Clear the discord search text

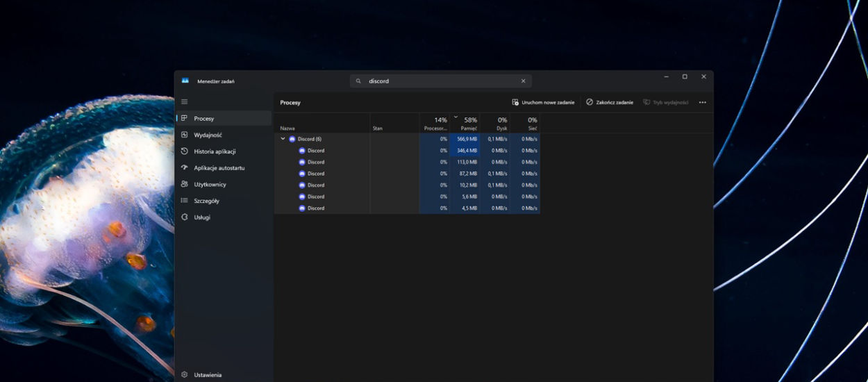tap(523, 81)
